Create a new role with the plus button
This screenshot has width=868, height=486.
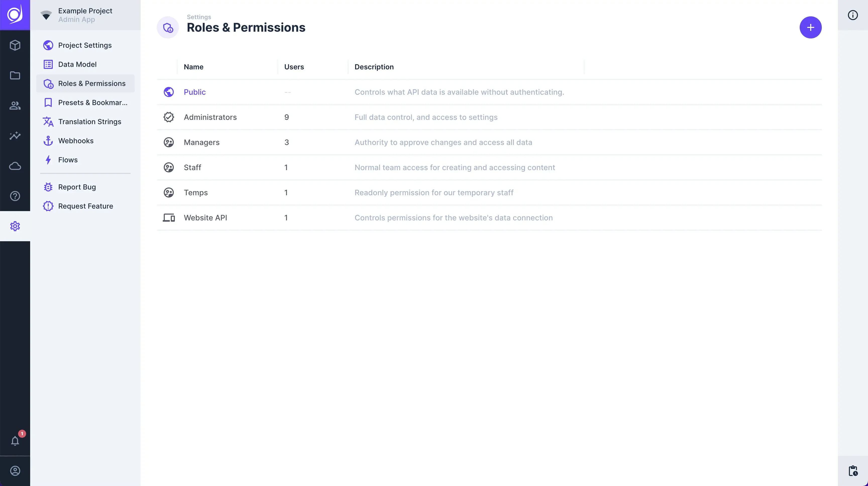click(x=811, y=27)
